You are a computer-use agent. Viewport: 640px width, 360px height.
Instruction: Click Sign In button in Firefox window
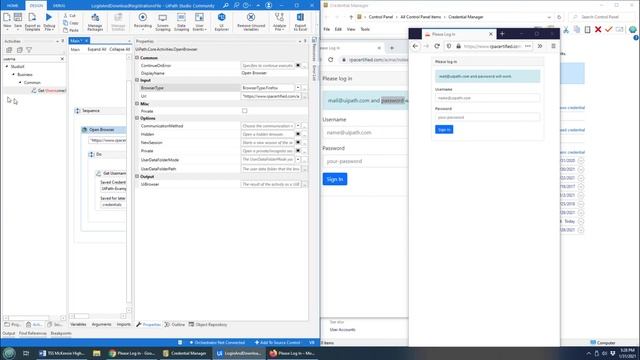pyautogui.click(x=444, y=129)
